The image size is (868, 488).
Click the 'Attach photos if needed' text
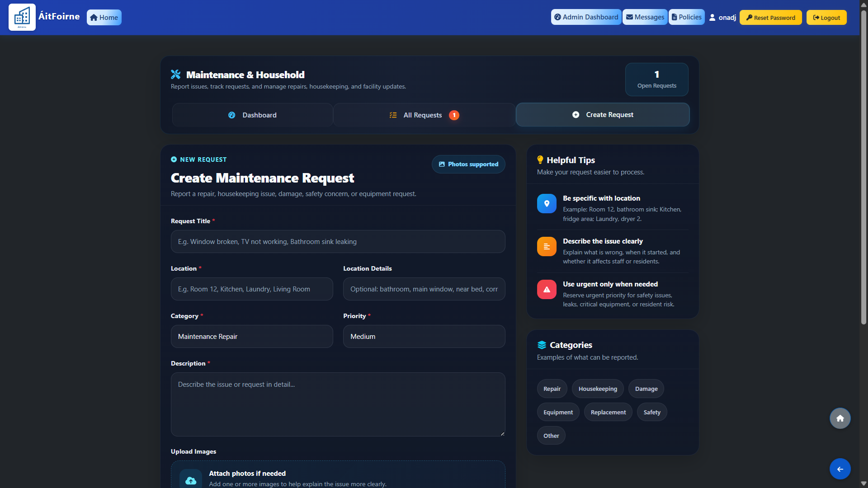(x=247, y=474)
